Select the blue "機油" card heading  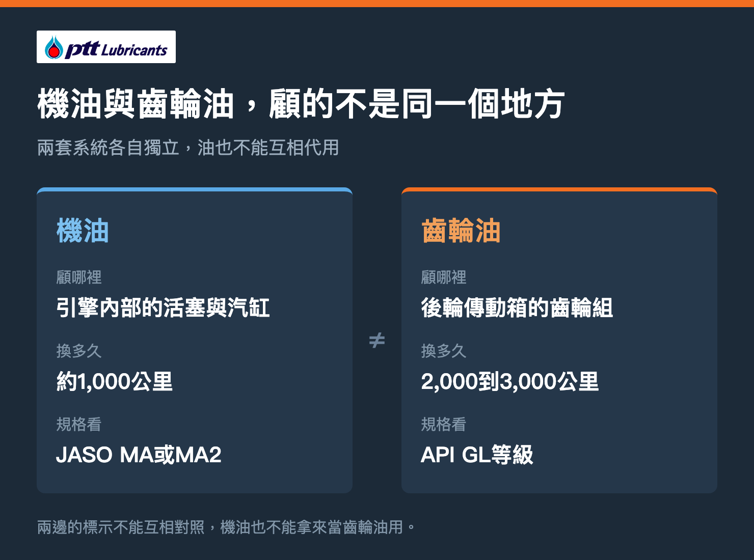(83, 231)
